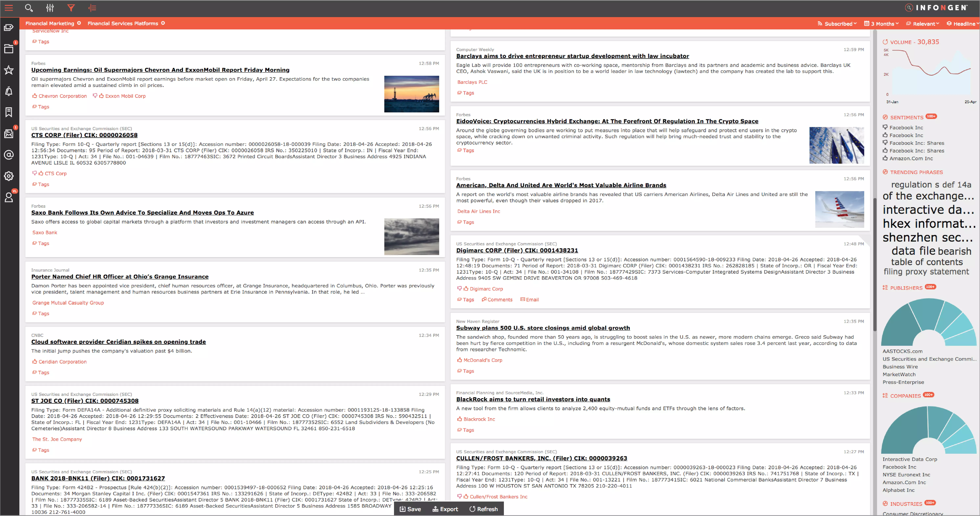This screenshot has width=980, height=516.
Task: Click the Delta Air Lines Inc company link
Action: pyautogui.click(x=479, y=211)
